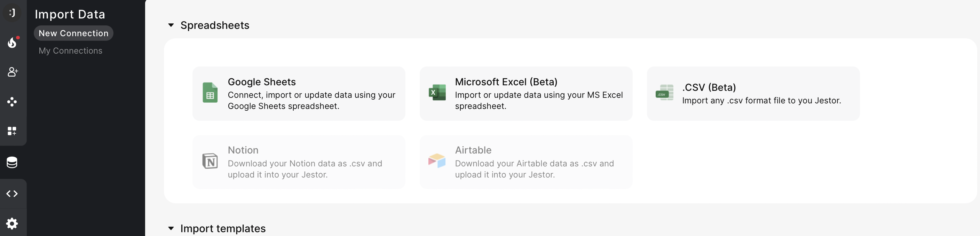Collapse the Import templates section arrow
This screenshot has width=980, height=236.
(x=171, y=228)
